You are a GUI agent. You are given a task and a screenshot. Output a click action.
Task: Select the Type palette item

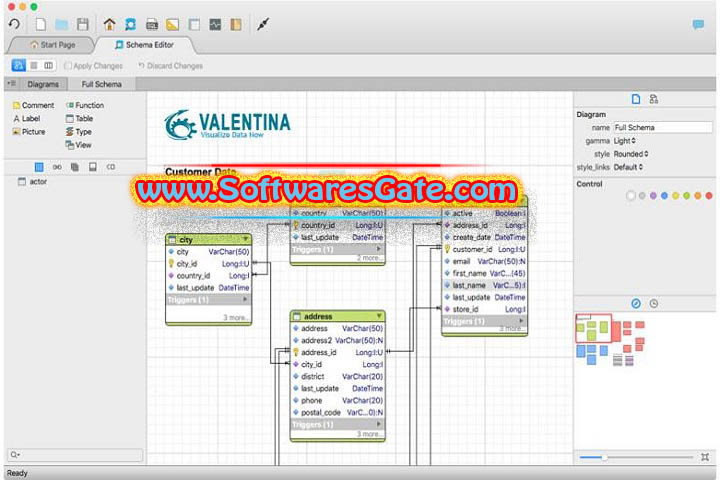(x=79, y=132)
